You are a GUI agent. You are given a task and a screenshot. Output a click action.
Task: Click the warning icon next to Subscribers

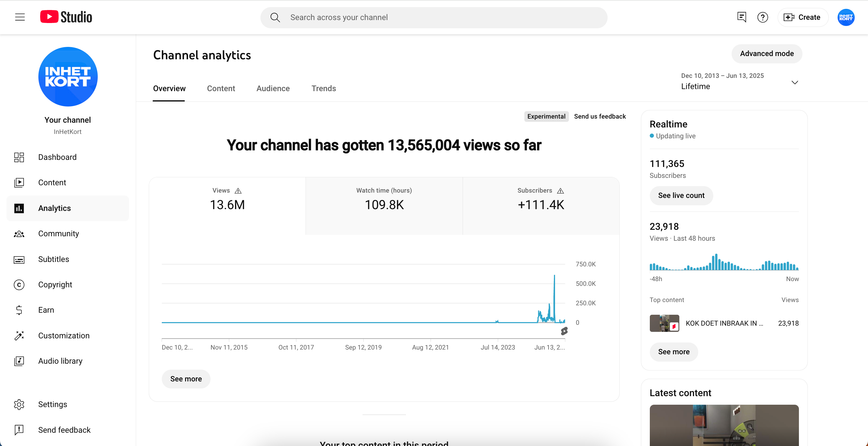pos(560,191)
